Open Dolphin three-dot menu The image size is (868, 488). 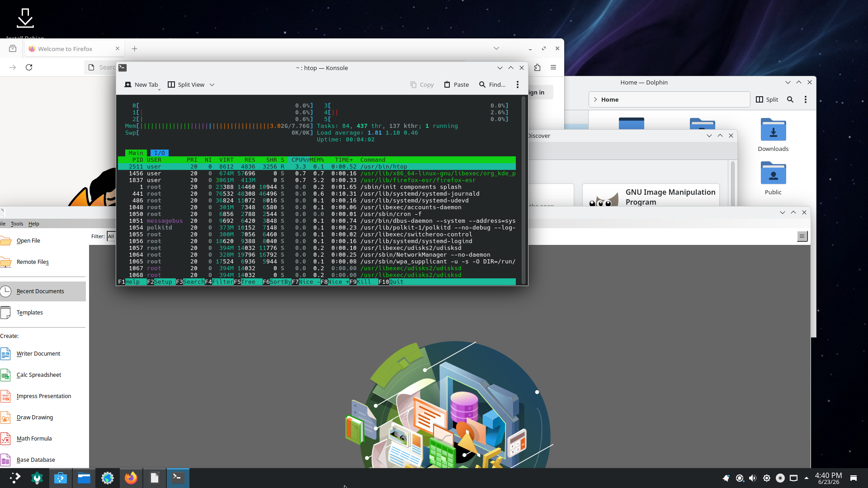[806, 99]
